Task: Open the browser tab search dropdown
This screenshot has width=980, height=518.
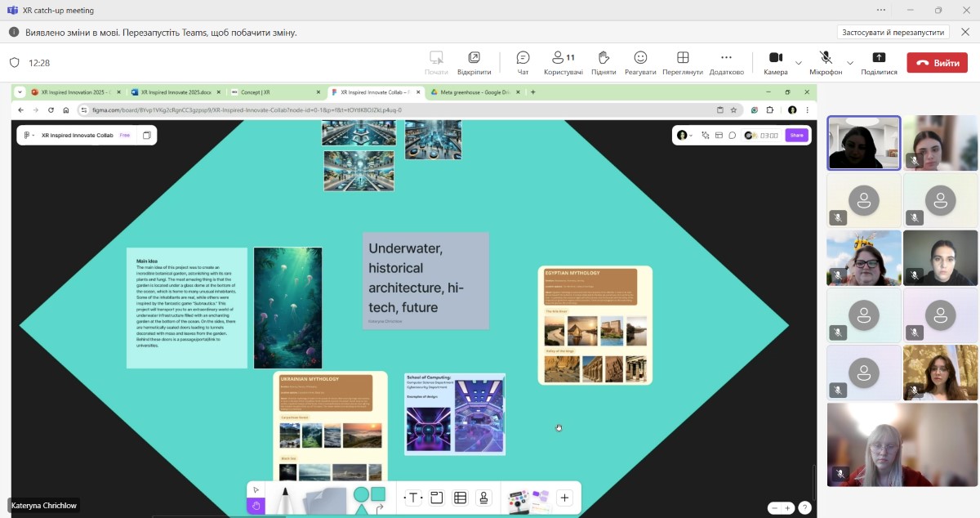Action: click(20, 92)
